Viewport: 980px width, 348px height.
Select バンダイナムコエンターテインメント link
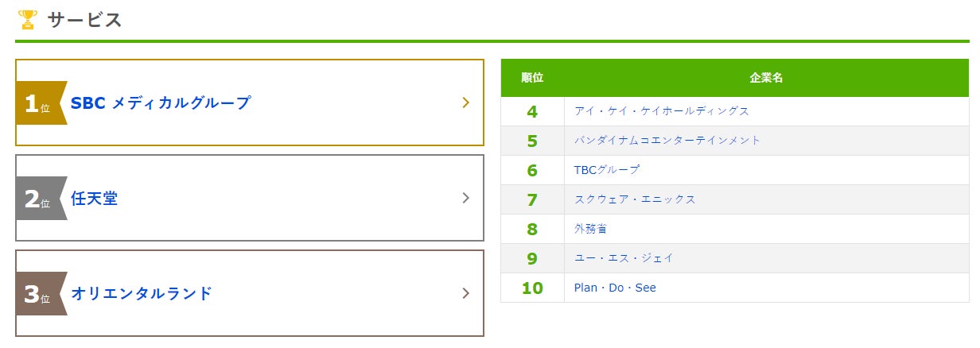[667, 141]
